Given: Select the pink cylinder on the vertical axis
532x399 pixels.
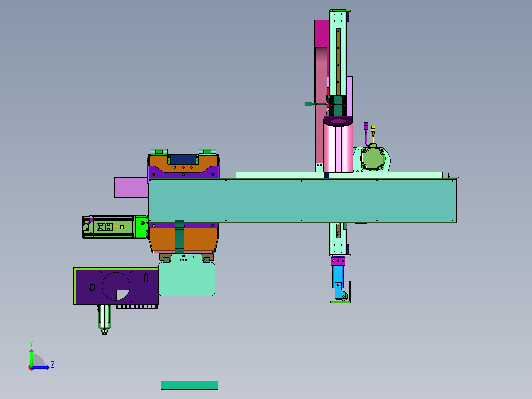Looking at the screenshot, I should 338,148.
